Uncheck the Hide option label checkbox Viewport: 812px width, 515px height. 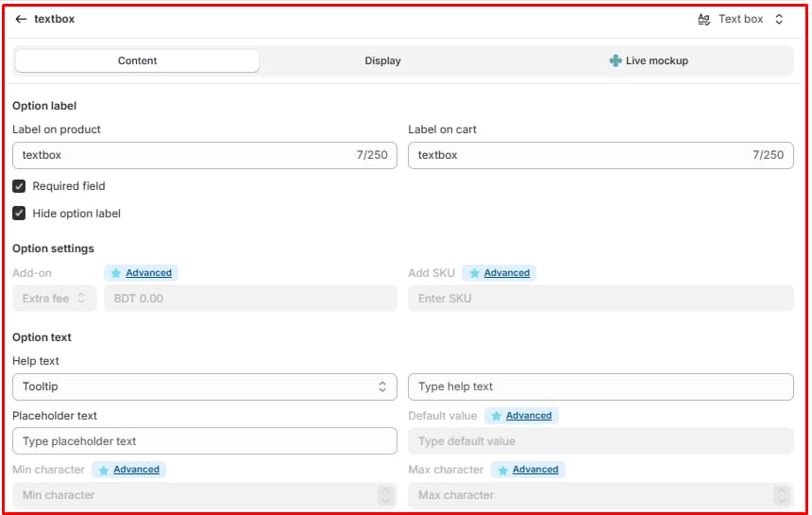(19, 214)
